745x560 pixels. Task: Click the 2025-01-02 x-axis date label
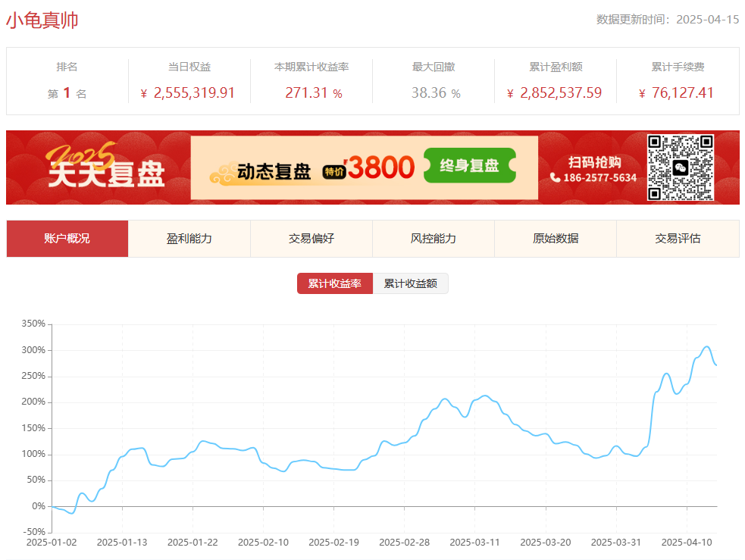[52, 543]
